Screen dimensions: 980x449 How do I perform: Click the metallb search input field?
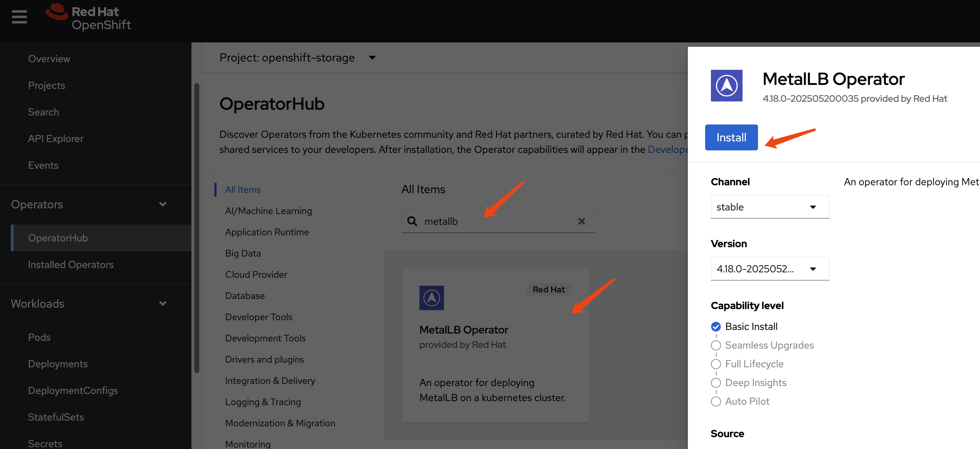point(495,221)
